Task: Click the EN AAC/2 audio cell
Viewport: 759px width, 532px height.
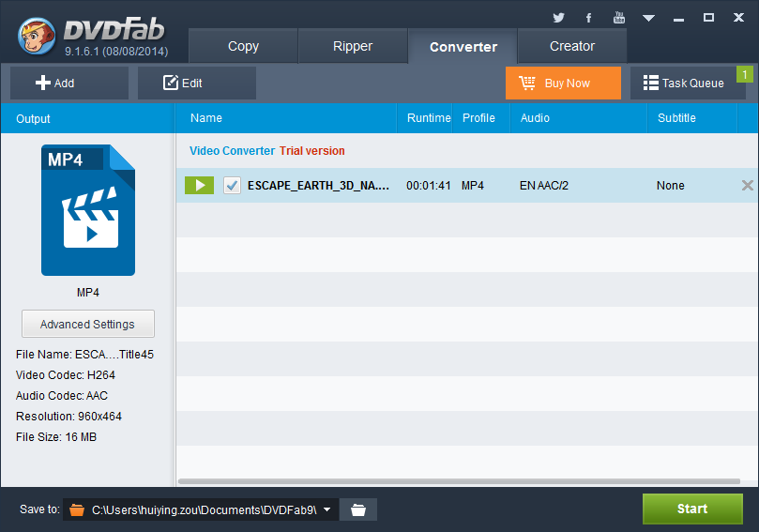Action: [x=543, y=186]
